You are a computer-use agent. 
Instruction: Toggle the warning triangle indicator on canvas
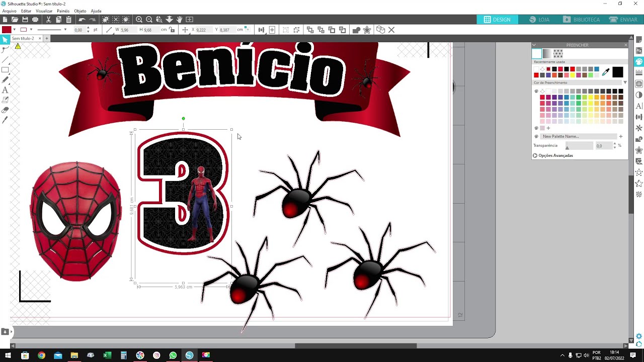tap(18, 46)
